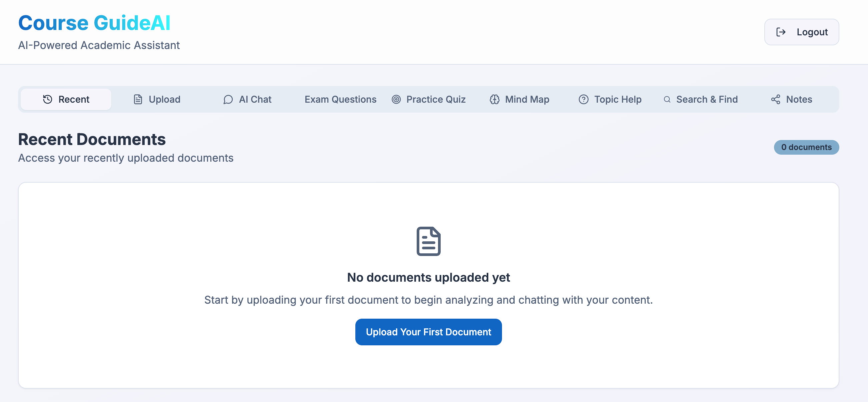Viewport: 868px width, 402px height.
Task: Click the document icon on Upload tab
Action: click(138, 99)
